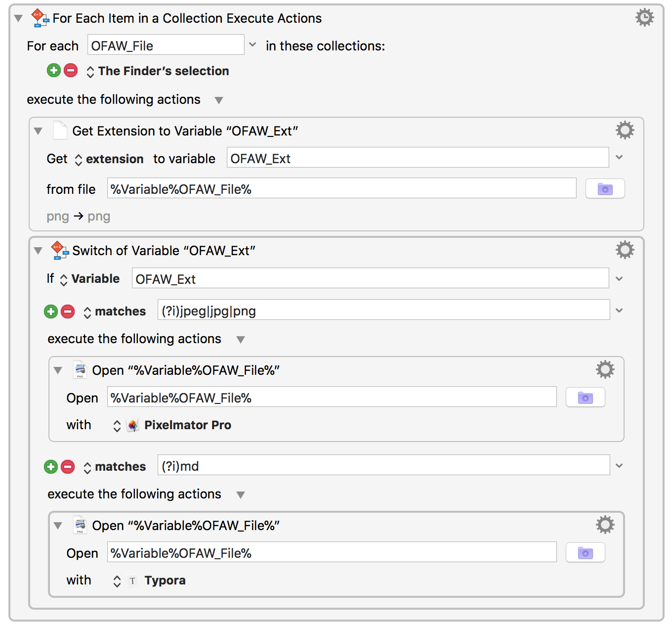Screen dimensions: 672x626
Task: Choose file via folder button in Get Extension
Action: [605, 189]
